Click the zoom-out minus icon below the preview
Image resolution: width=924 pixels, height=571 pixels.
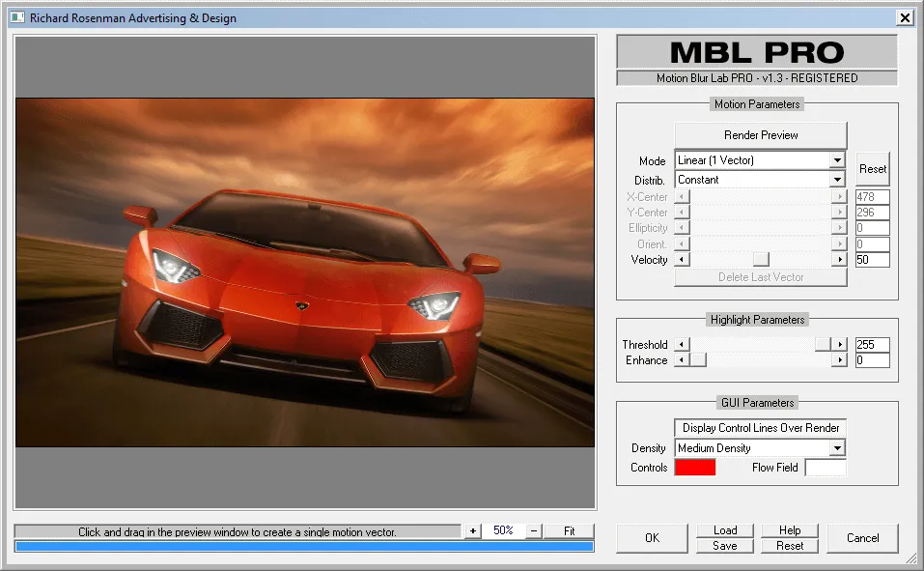click(x=534, y=530)
